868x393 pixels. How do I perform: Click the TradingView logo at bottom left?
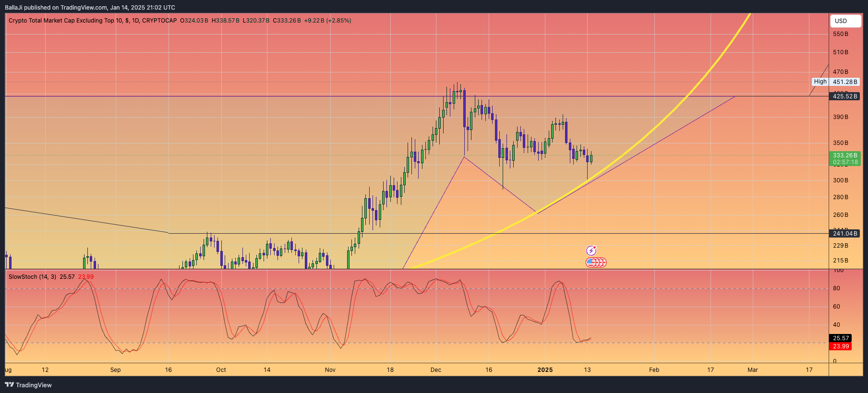[x=28, y=385]
